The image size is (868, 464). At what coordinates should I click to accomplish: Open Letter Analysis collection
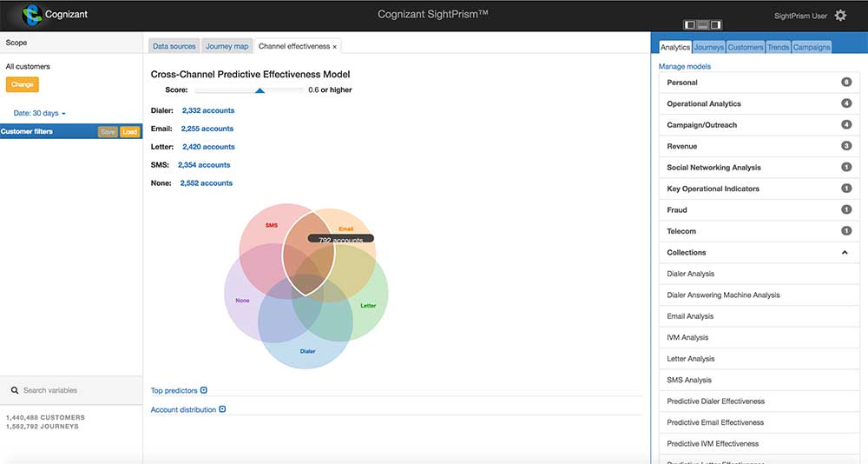pyautogui.click(x=759, y=359)
